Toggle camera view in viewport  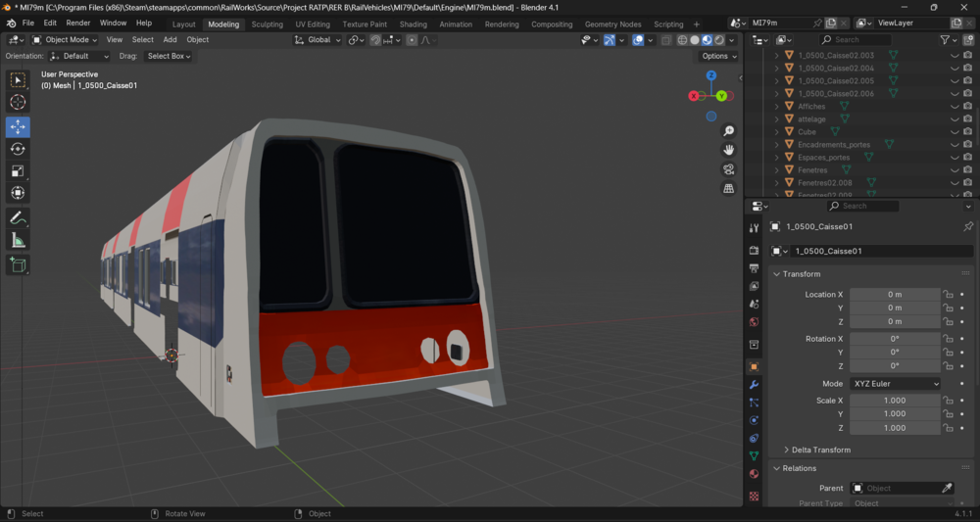729,169
